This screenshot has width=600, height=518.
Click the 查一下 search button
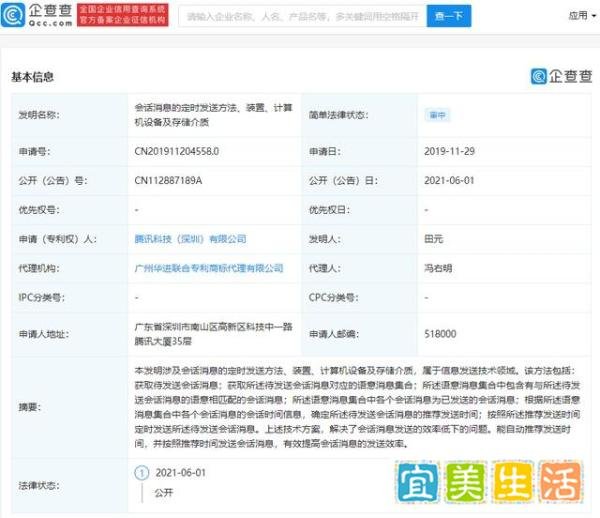pos(449,16)
